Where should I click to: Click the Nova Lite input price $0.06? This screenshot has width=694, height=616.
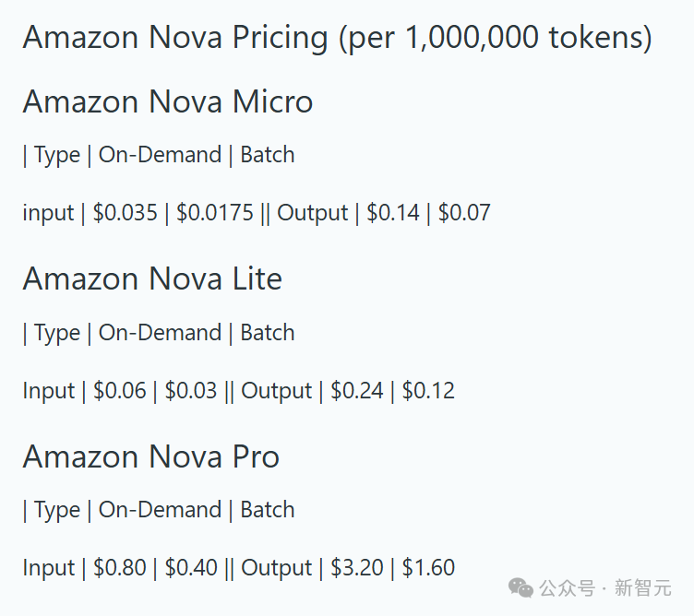coord(119,390)
